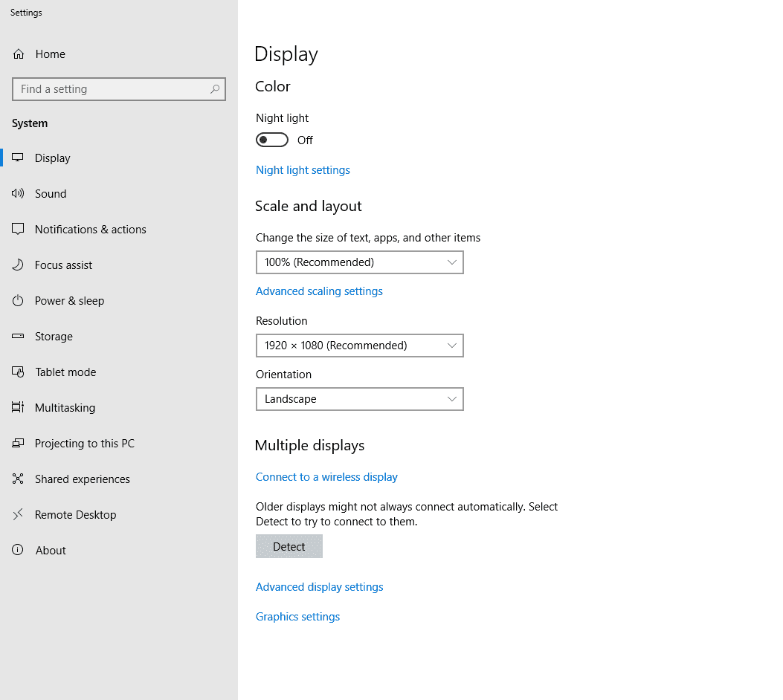Viewport: 783px width, 700px height.
Task: Click the Notifications & actions icon
Action: click(18, 229)
